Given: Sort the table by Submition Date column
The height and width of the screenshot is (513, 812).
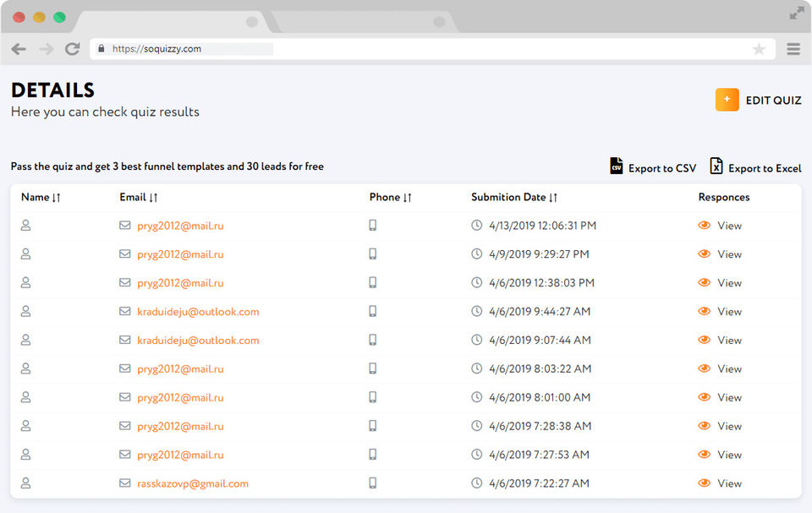Looking at the screenshot, I should [x=514, y=197].
